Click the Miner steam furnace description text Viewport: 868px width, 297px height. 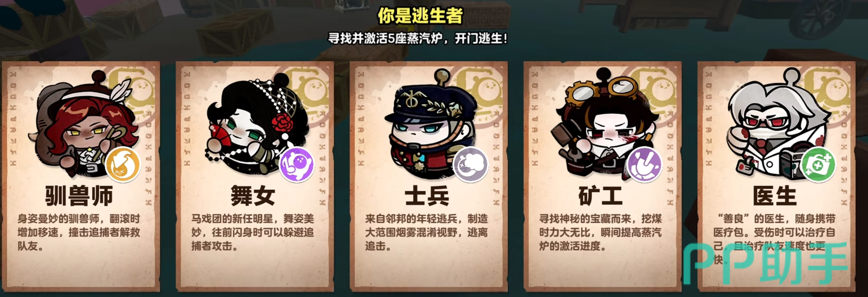pyautogui.click(x=600, y=232)
